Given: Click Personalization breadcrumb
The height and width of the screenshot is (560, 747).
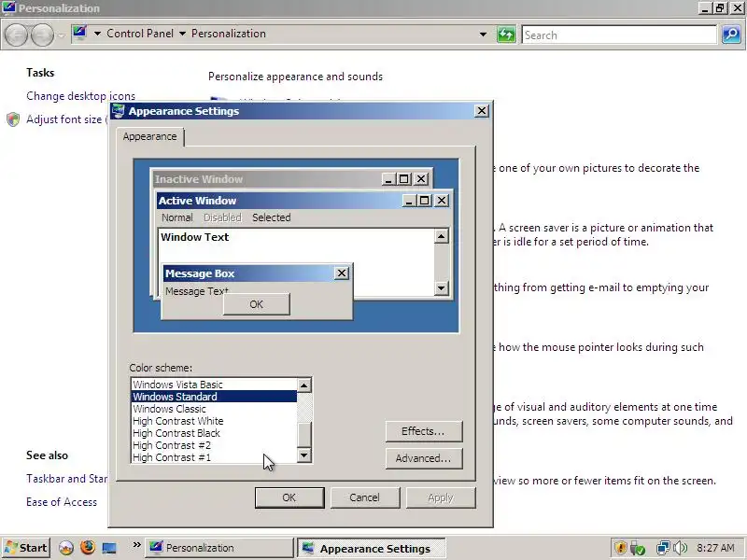Looking at the screenshot, I should click(229, 34).
